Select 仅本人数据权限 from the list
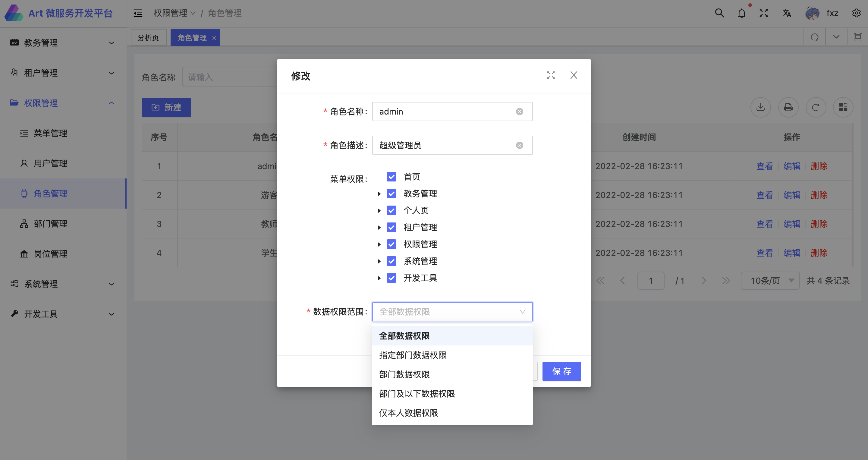 408,413
